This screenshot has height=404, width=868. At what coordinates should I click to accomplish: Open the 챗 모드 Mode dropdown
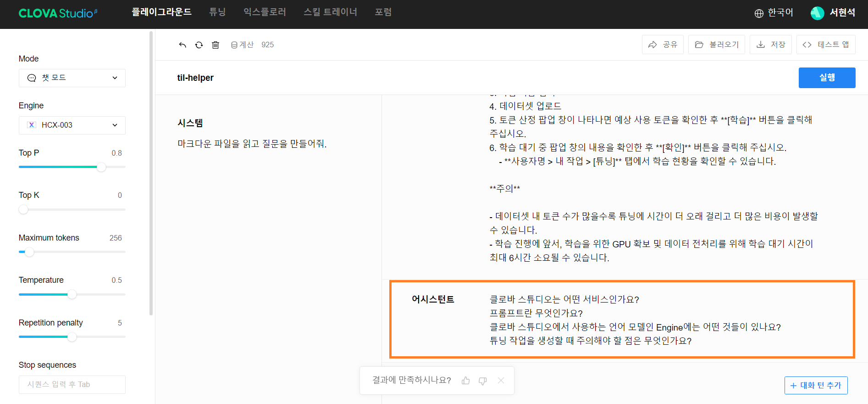click(x=72, y=78)
